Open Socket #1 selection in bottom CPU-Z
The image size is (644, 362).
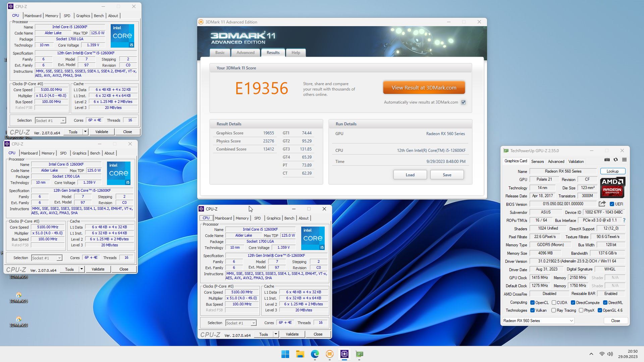(x=241, y=323)
